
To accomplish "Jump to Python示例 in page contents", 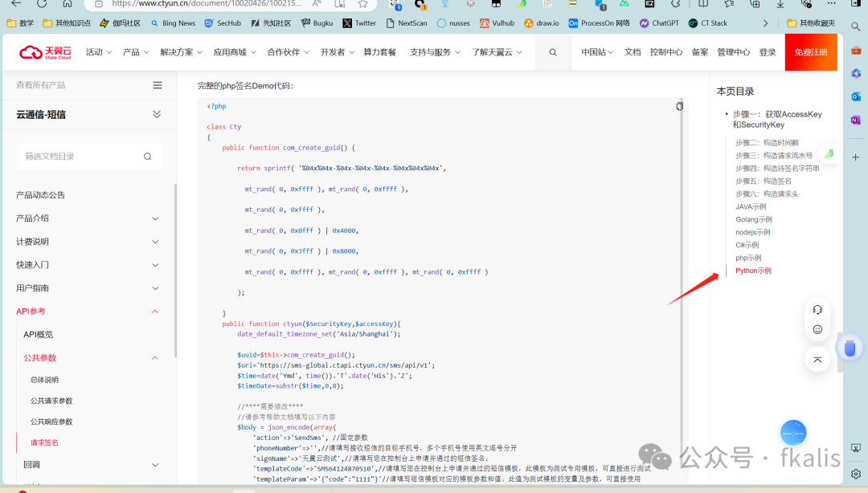I will point(753,271).
